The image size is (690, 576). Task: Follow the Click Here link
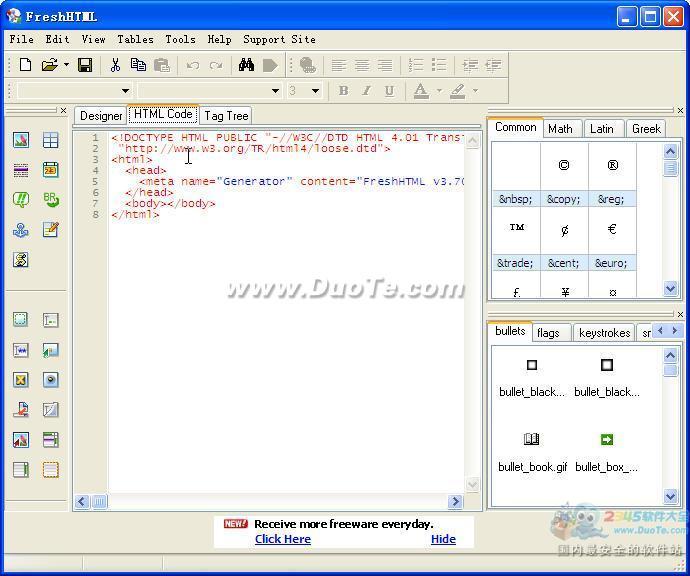(x=283, y=539)
